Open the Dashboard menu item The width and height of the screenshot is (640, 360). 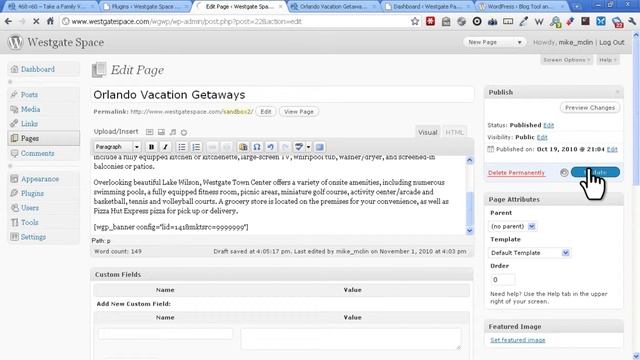coord(38,69)
